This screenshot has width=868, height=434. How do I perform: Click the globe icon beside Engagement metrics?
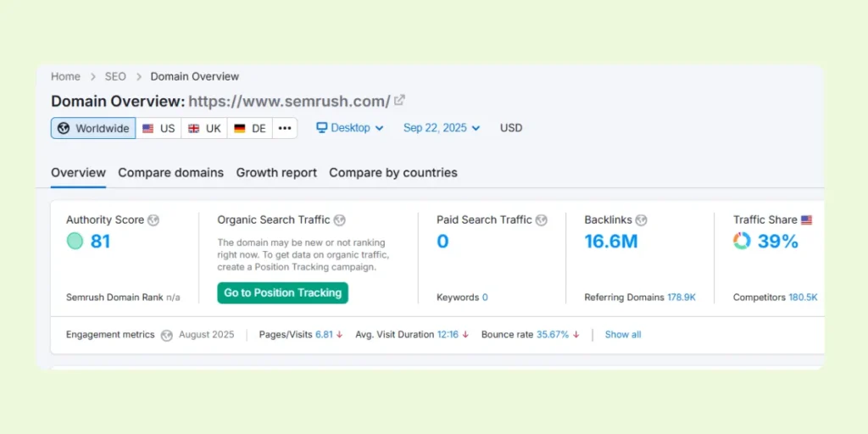167,335
